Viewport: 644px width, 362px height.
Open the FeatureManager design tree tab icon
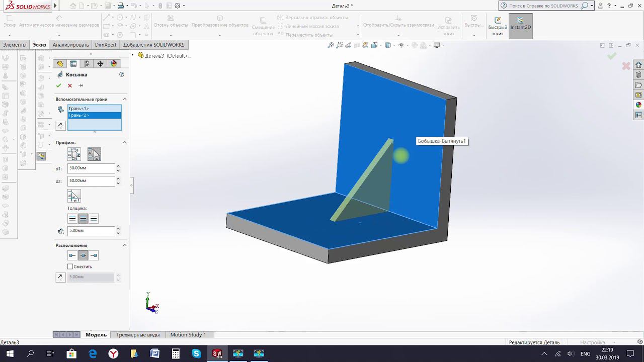(60, 64)
